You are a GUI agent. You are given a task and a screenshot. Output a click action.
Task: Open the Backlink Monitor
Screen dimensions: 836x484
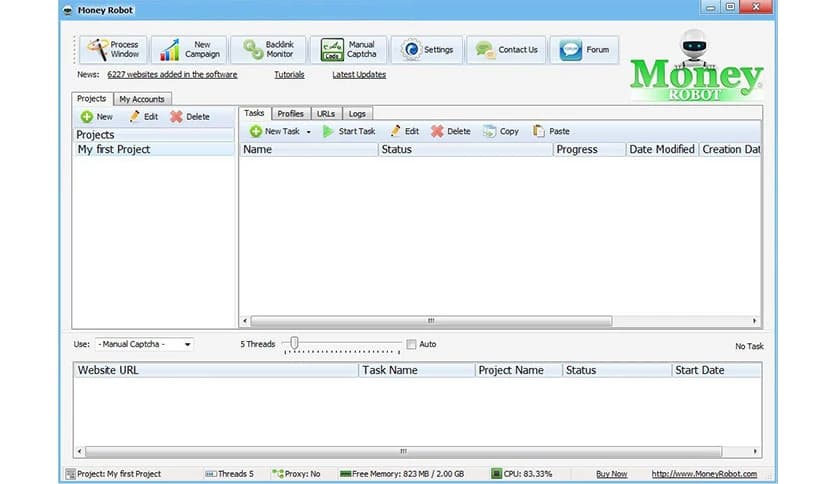(267, 49)
